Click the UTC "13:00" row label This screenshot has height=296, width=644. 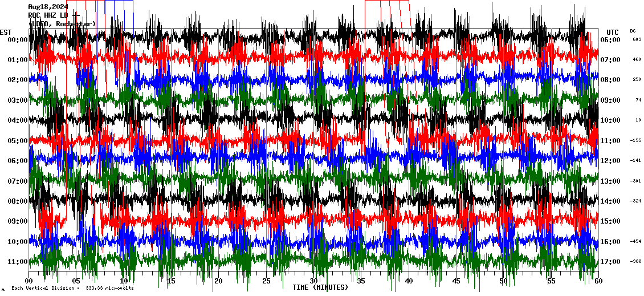(x=610, y=181)
